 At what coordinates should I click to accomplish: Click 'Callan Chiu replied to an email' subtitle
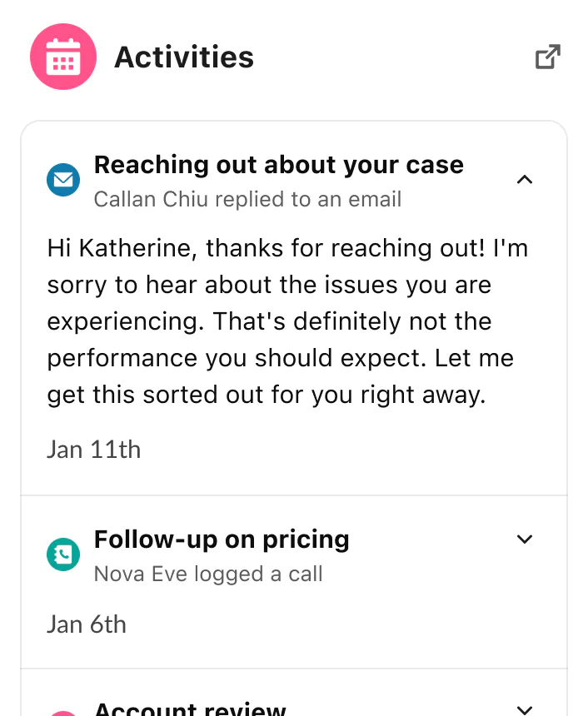(x=247, y=200)
